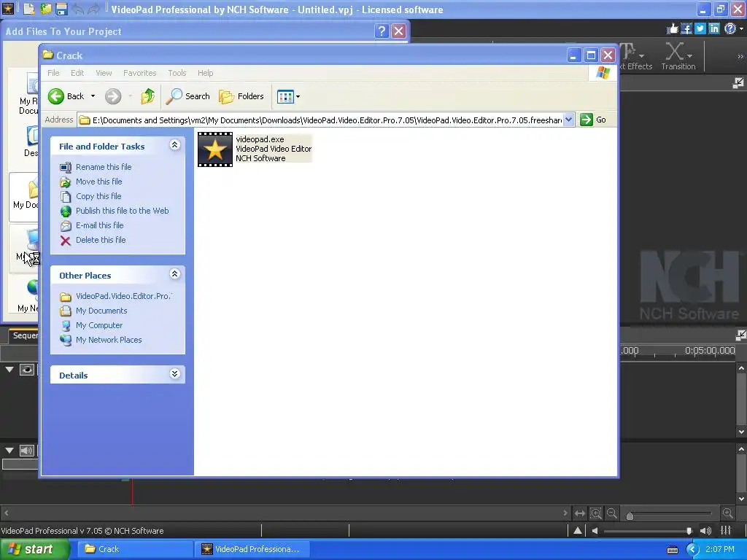747x560 pixels.
Task: Click Move this file link
Action: coord(99,182)
